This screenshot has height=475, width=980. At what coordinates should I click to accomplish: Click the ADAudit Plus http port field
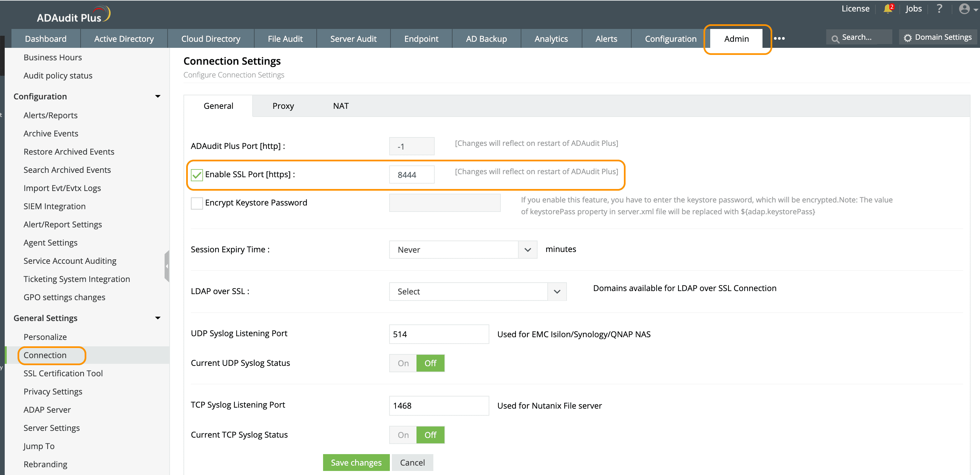point(412,146)
